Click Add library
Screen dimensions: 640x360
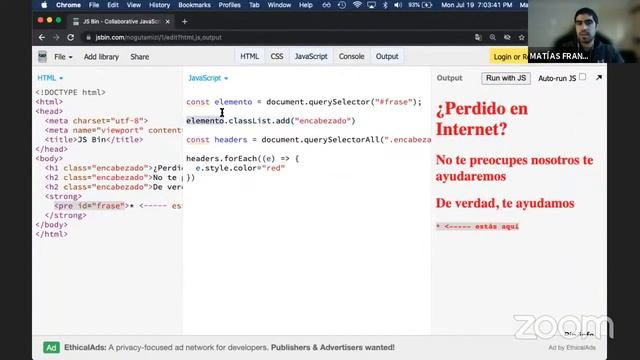coord(101,57)
